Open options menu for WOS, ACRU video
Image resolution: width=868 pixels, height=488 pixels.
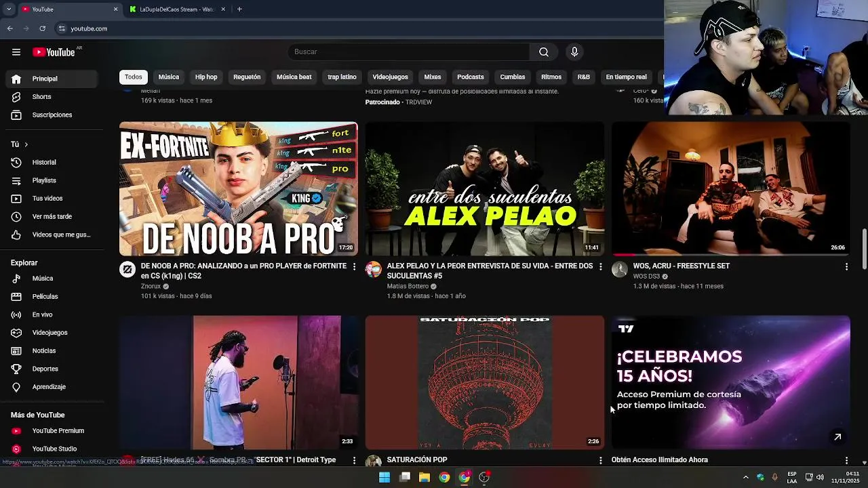point(846,267)
